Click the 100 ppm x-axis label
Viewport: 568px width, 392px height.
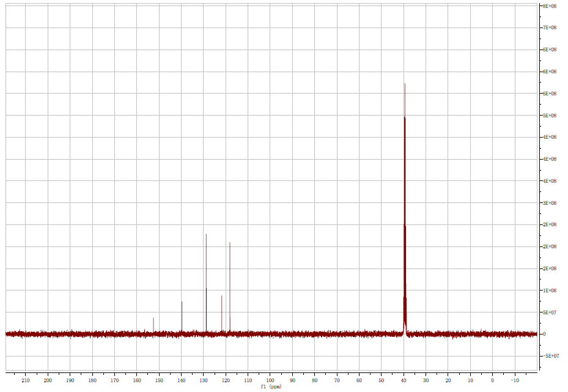pos(270,380)
